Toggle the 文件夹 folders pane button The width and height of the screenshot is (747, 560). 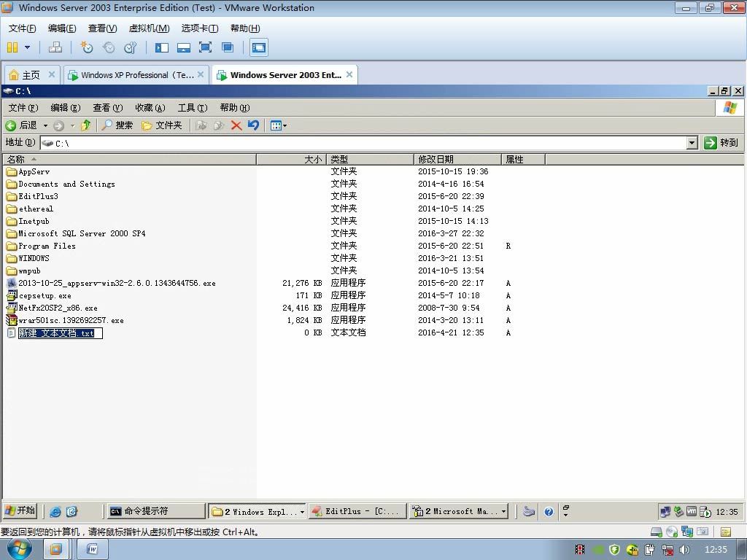[x=162, y=125]
